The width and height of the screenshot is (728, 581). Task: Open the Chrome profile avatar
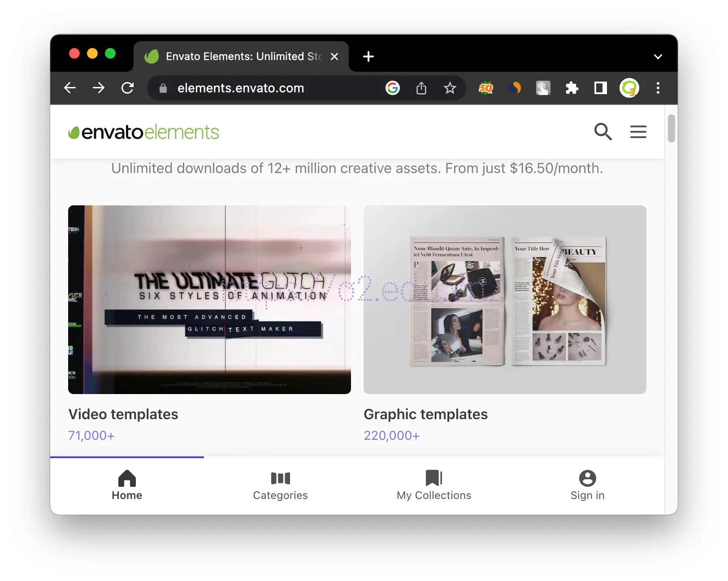[x=629, y=88]
